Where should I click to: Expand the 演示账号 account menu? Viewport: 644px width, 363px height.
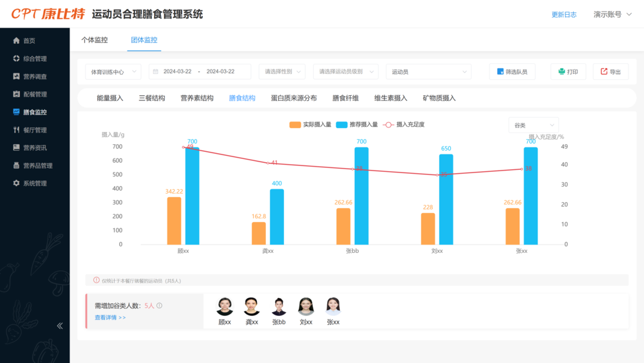click(x=612, y=14)
